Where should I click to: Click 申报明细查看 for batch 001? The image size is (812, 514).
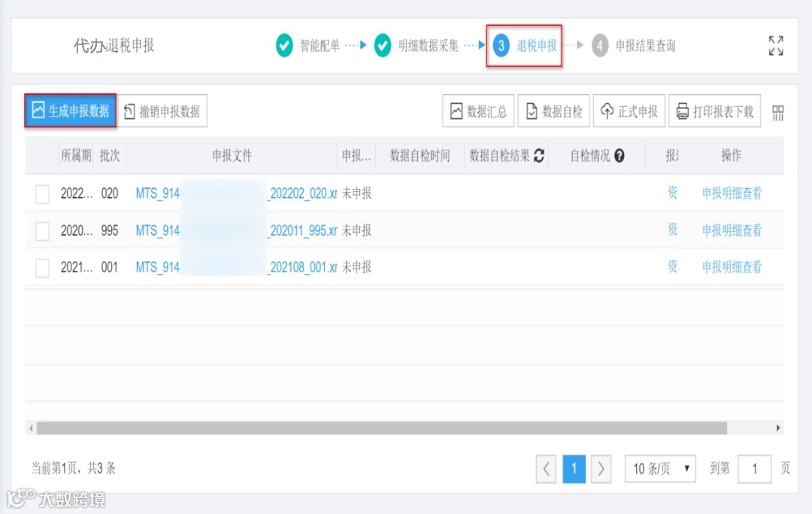732,267
